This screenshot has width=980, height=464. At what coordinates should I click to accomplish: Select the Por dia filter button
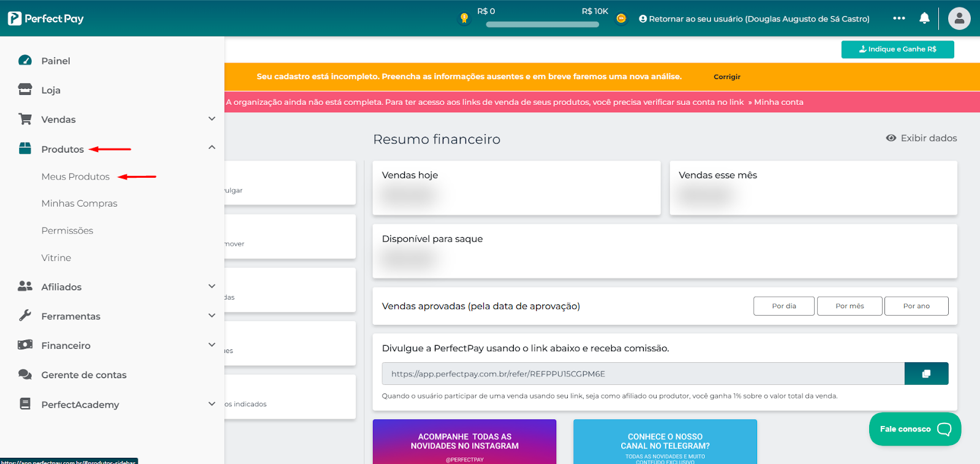(784, 306)
